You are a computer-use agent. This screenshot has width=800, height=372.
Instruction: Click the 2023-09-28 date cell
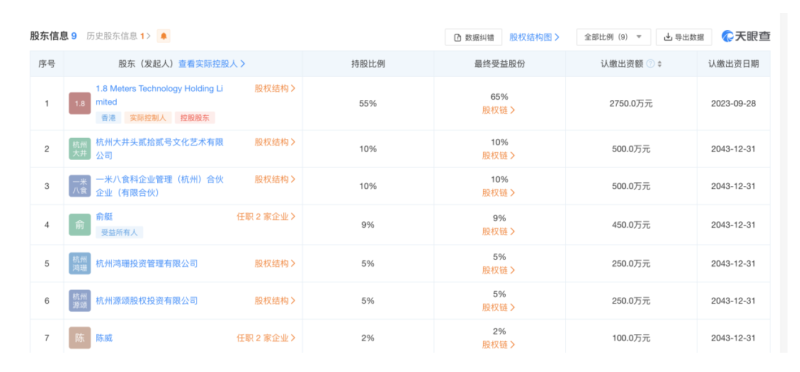coord(733,104)
